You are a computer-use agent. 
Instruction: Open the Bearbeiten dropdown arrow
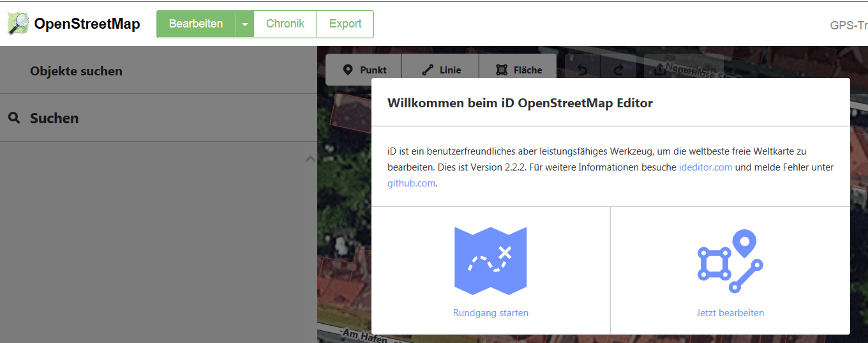(244, 24)
